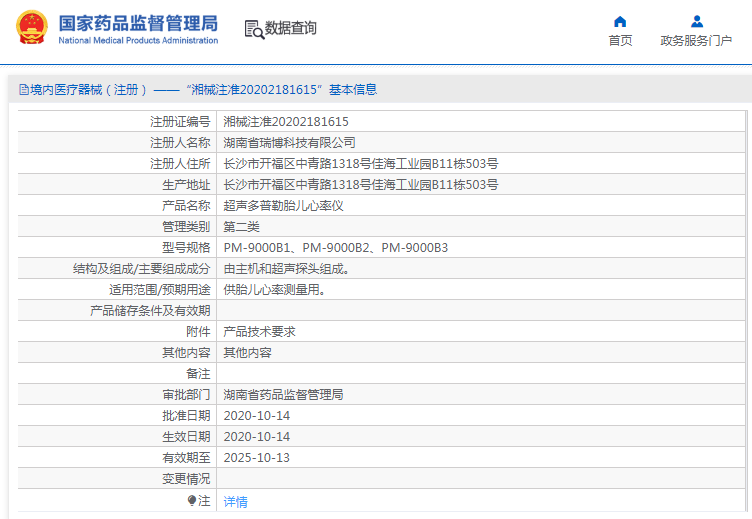Click the 有效期至 label
Viewport: 752px width, 519px height.
tap(186, 458)
